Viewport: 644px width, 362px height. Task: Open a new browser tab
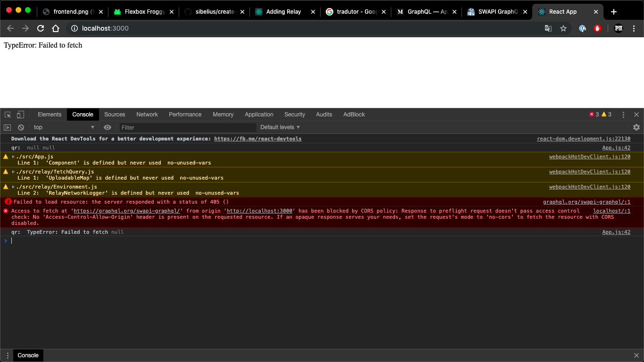pyautogui.click(x=613, y=12)
